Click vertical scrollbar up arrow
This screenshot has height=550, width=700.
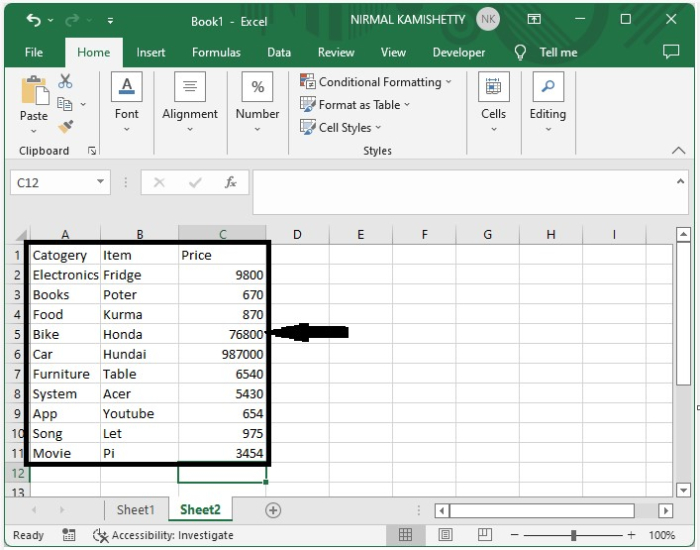pos(683,234)
